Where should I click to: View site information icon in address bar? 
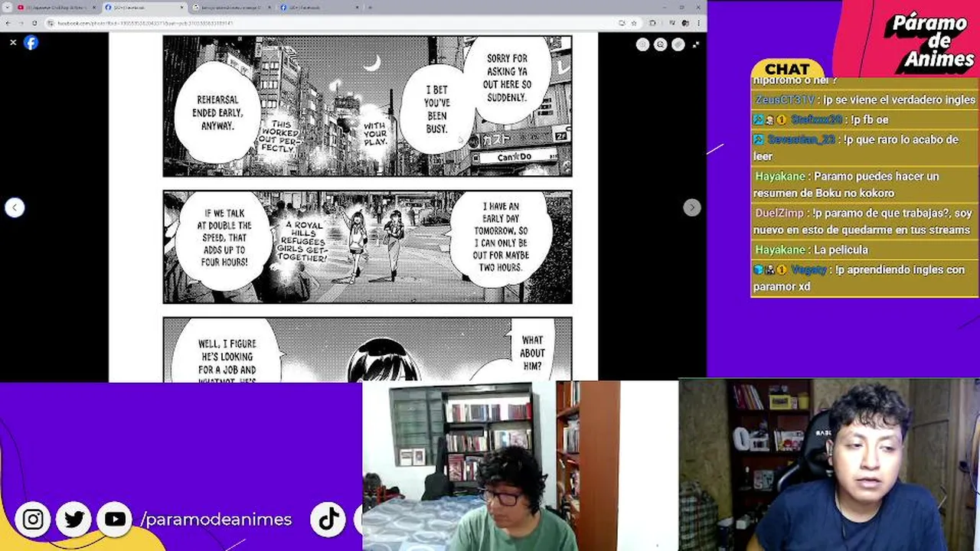51,23
